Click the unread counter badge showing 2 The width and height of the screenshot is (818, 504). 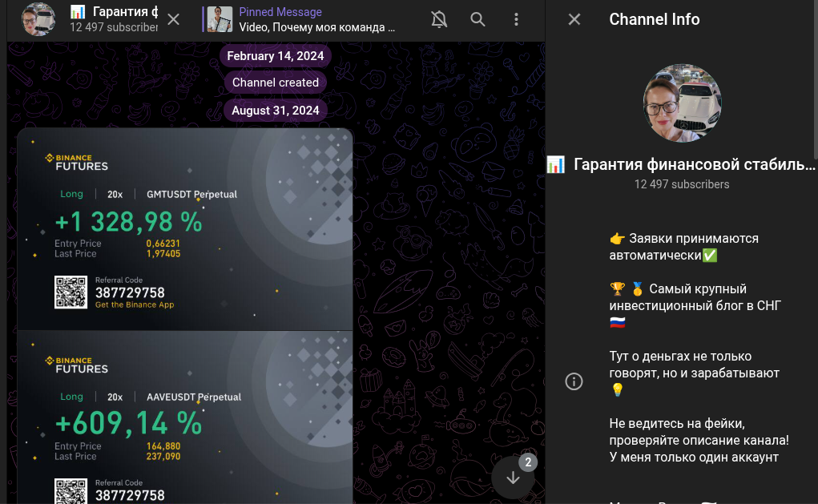coord(528,462)
